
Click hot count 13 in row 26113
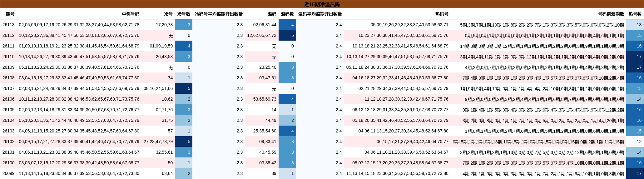(635, 25)
